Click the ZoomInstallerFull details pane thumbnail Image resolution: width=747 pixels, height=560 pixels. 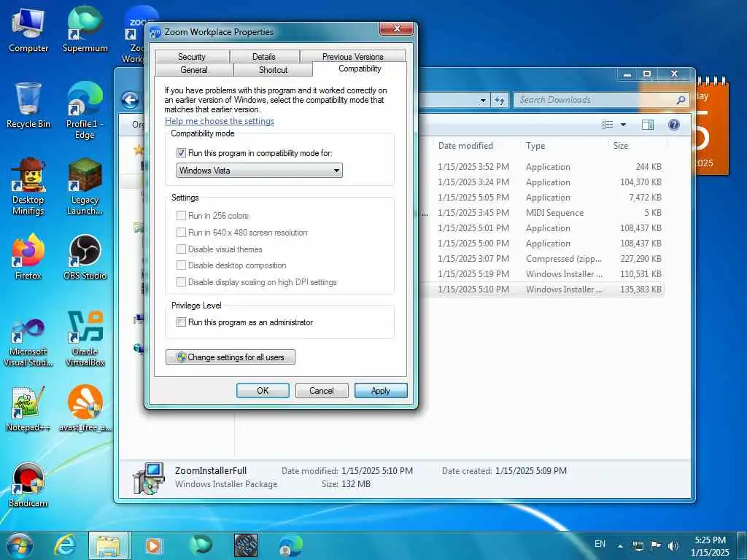coord(149,478)
